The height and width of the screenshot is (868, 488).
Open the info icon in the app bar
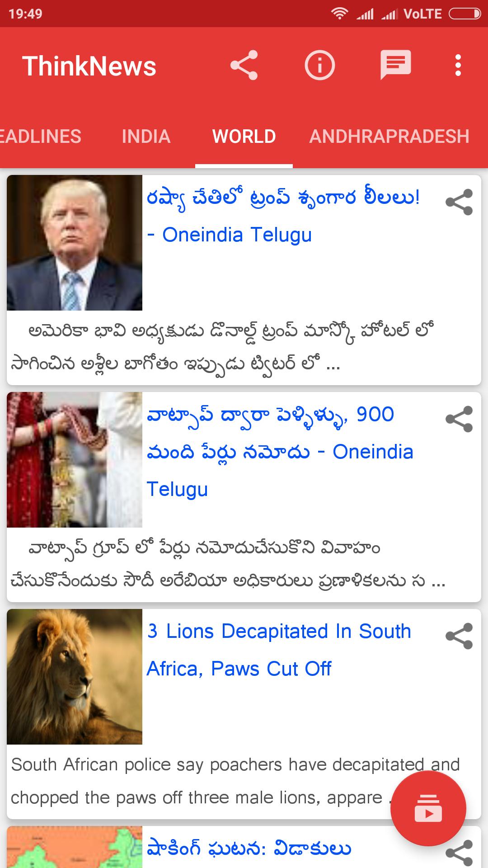point(319,66)
